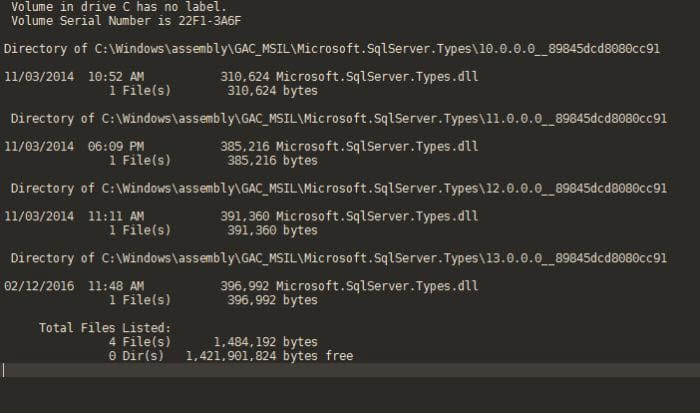Click the empty highlighted cursor line at bottom
Screen dimensions: 700x413
pos(350,370)
